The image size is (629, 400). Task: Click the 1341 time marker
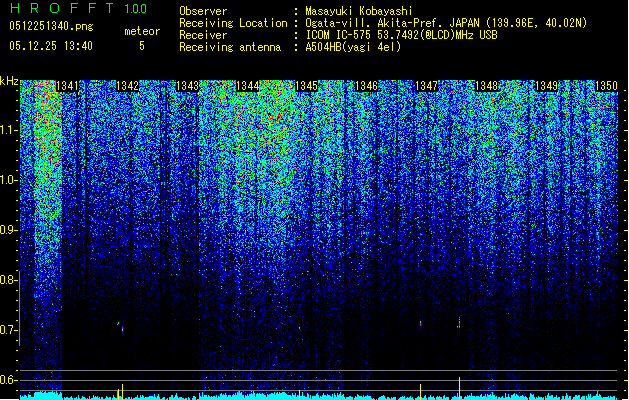click(x=67, y=86)
